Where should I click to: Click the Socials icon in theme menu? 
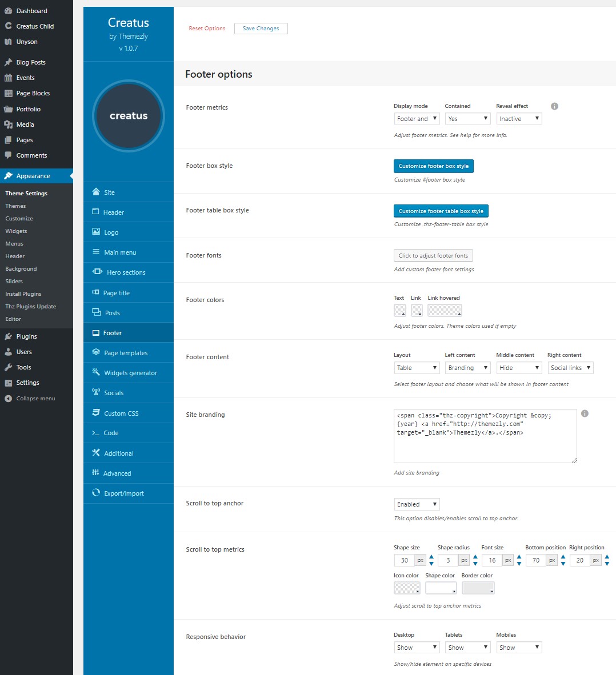[96, 392]
